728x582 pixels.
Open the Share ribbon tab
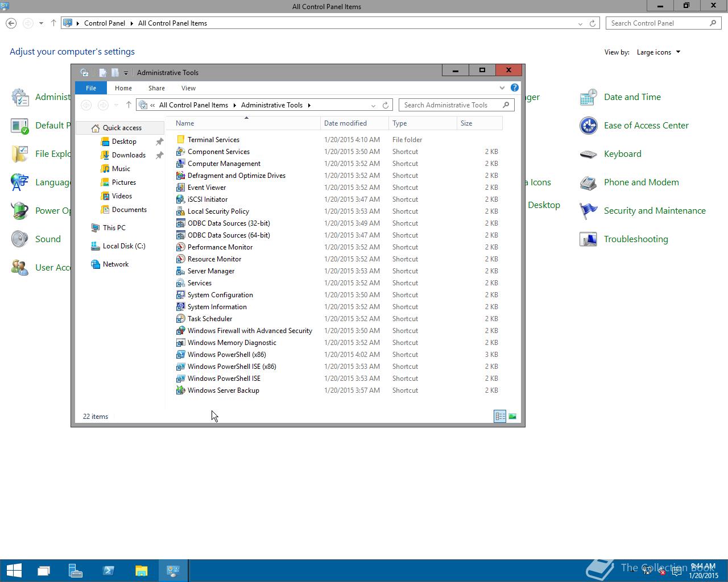click(156, 88)
